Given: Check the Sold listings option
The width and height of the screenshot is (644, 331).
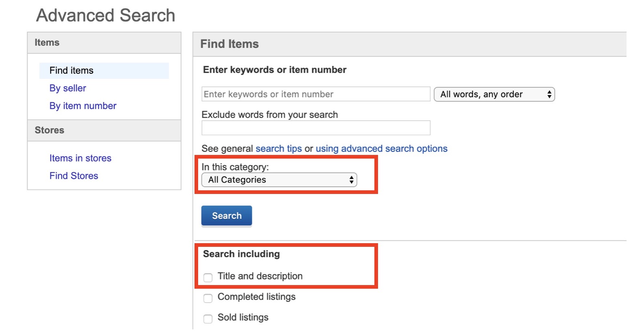Looking at the screenshot, I should pos(208,319).
